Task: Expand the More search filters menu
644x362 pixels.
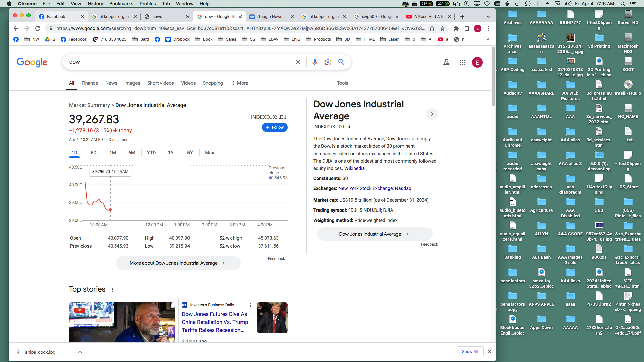Action: 240,83
